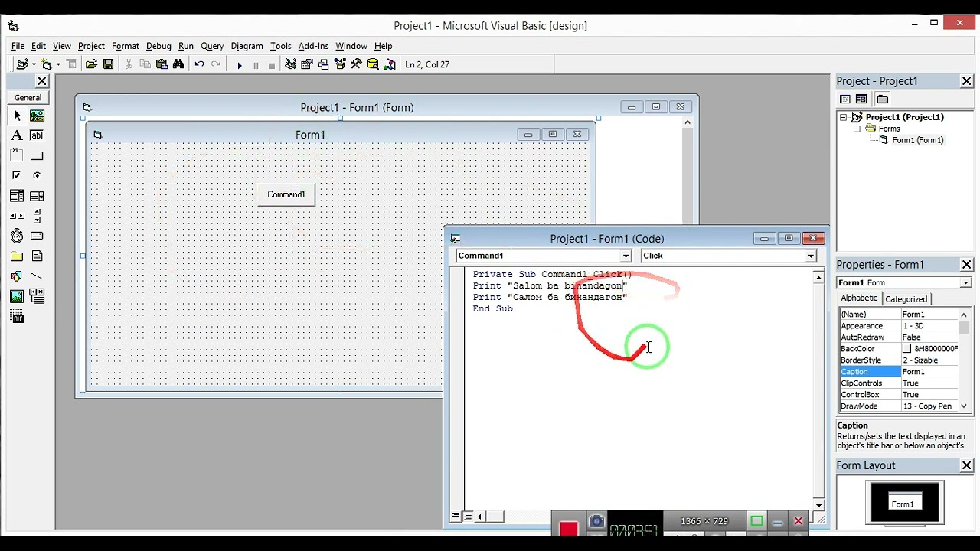Open the File menu

click(18, 46)
